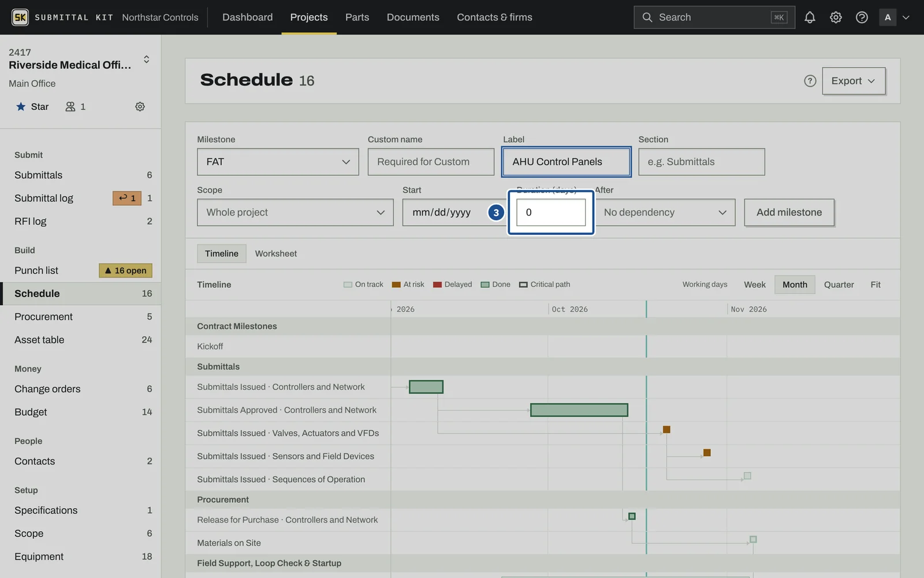Select the Week zoom level
Image resolution: width=924 pixels, height=578 pixels.
[754, 284]
